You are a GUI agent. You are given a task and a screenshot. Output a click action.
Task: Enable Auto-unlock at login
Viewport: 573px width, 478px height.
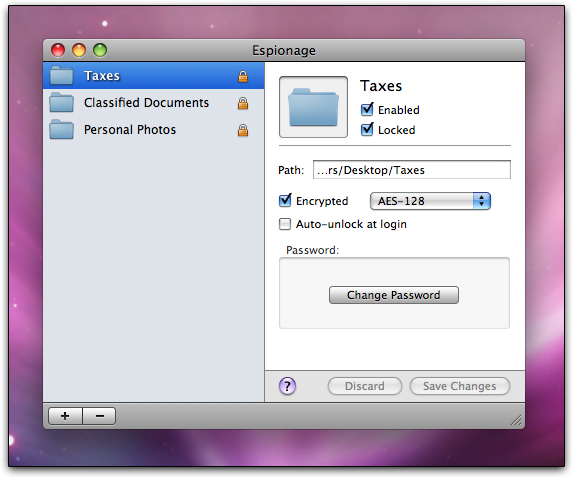point(285,224)
